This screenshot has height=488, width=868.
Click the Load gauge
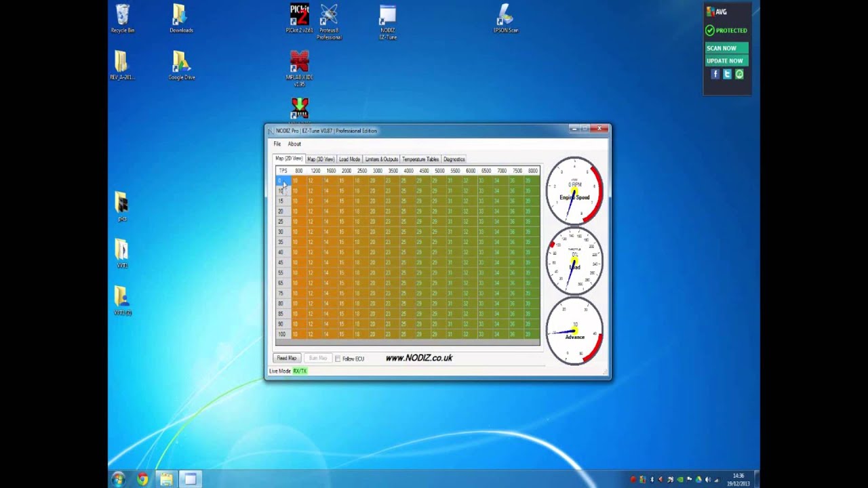574,262
